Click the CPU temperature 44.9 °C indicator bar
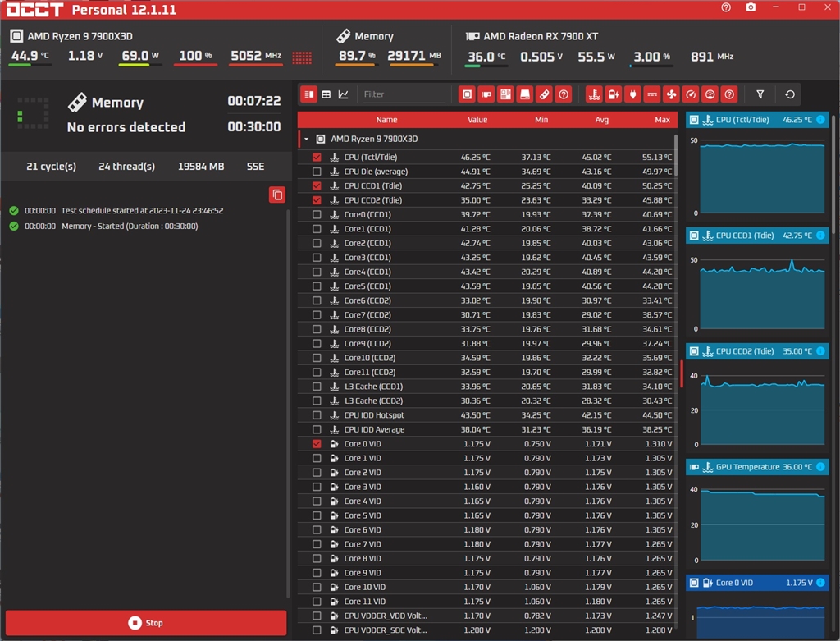Screen dimensions: 840x641 [30, 66]
